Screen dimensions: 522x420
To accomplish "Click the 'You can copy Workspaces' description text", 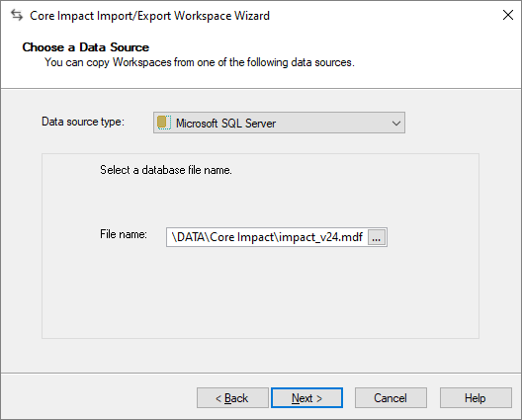I will click(200, 62).
